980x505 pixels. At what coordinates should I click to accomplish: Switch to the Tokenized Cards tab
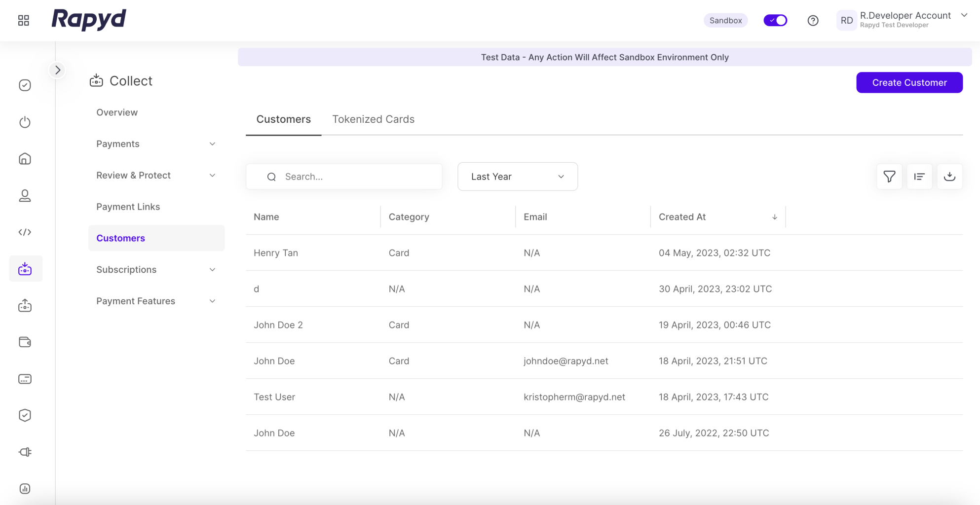click(373, 119)
